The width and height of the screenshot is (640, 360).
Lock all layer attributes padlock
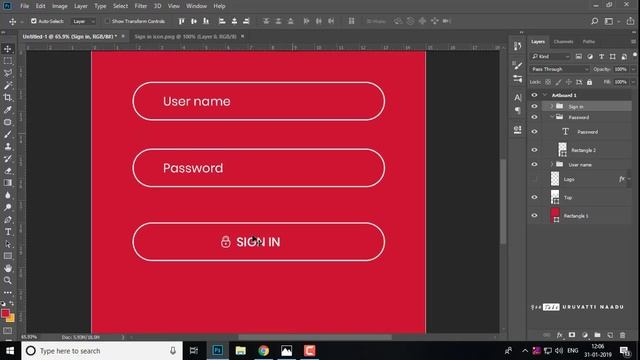click(x=589, y=82)
